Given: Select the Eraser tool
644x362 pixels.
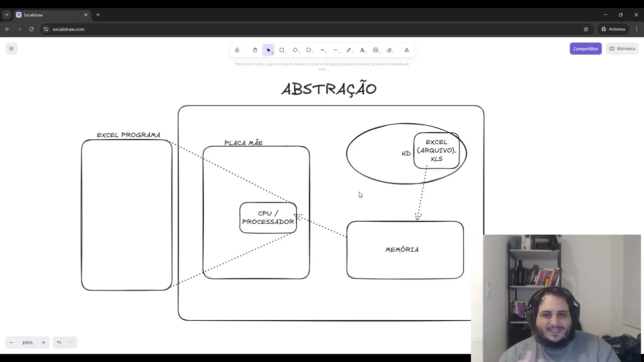Looking at the screenshot, I should pos(389,50).
